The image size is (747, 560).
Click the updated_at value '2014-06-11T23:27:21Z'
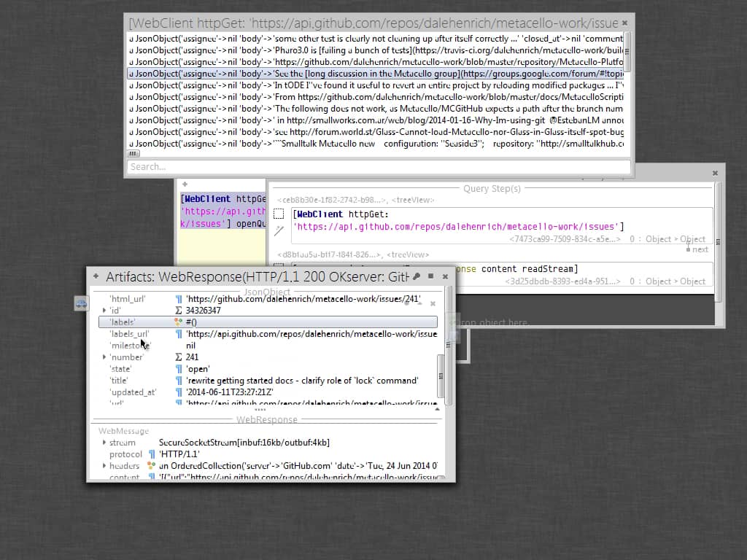coord(230,392)
